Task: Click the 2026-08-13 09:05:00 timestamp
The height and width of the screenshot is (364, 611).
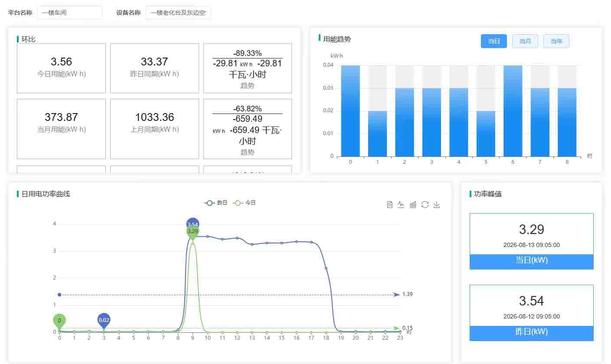Action: [532, 245]
